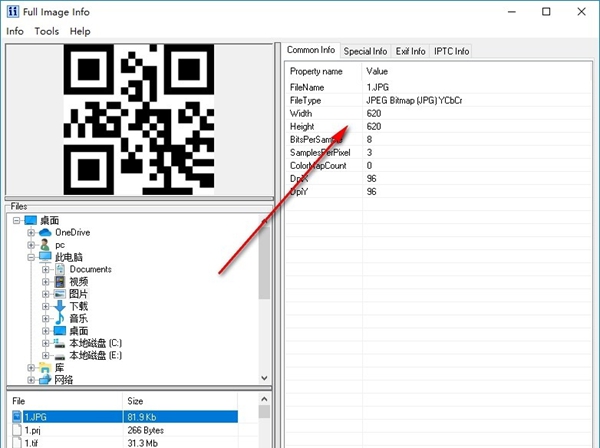
Task: Expand the 图片 folder node
Action: tap(46, 294)
